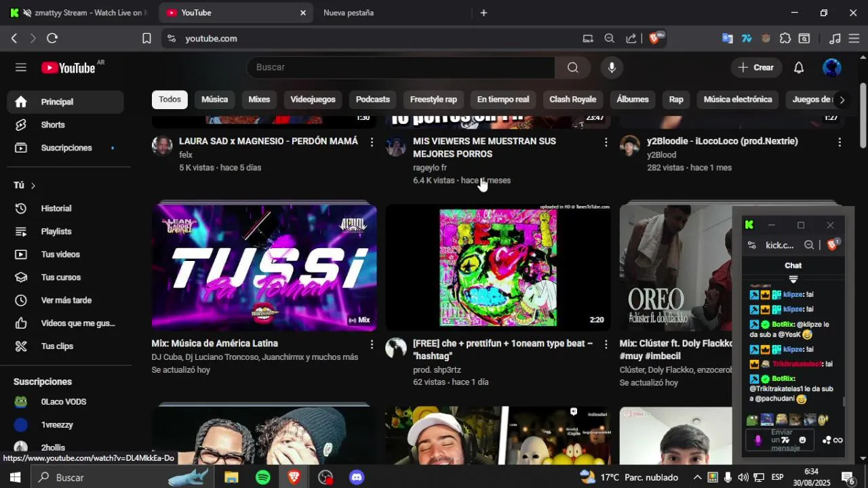Click the YouTube search magnifier button
The image size is (868, 488).
coord(573,67)
